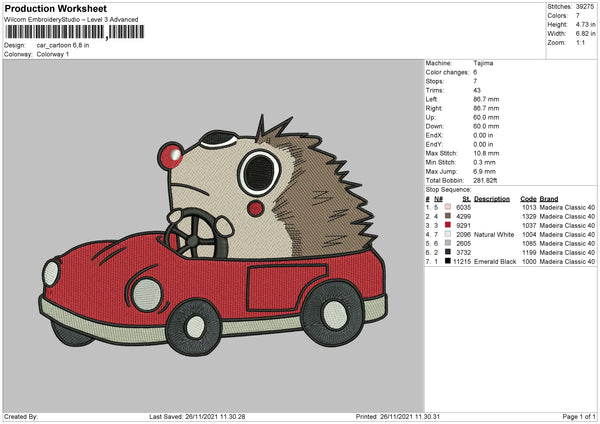
Task: Click the red color swatch in stop 3
Action: pos(448,225)
